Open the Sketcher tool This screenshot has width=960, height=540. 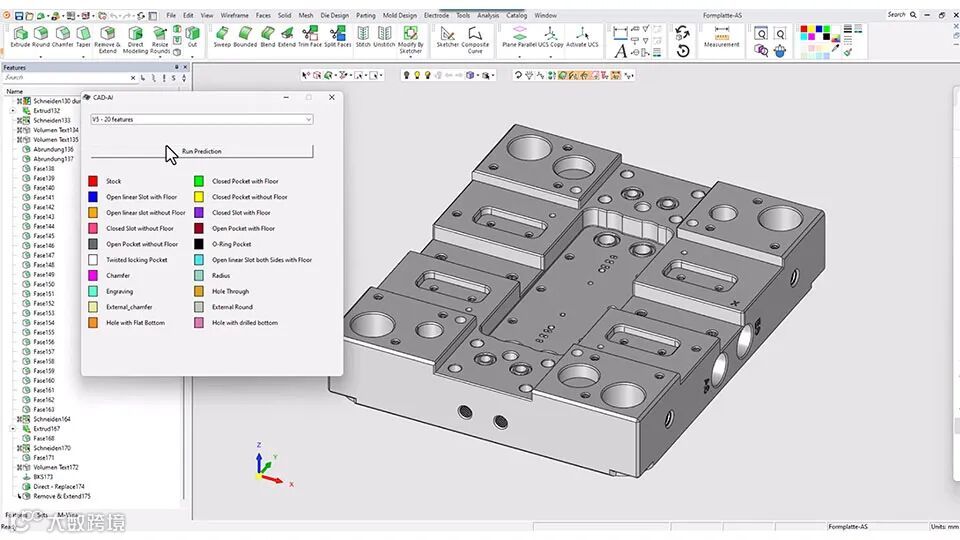448,37
